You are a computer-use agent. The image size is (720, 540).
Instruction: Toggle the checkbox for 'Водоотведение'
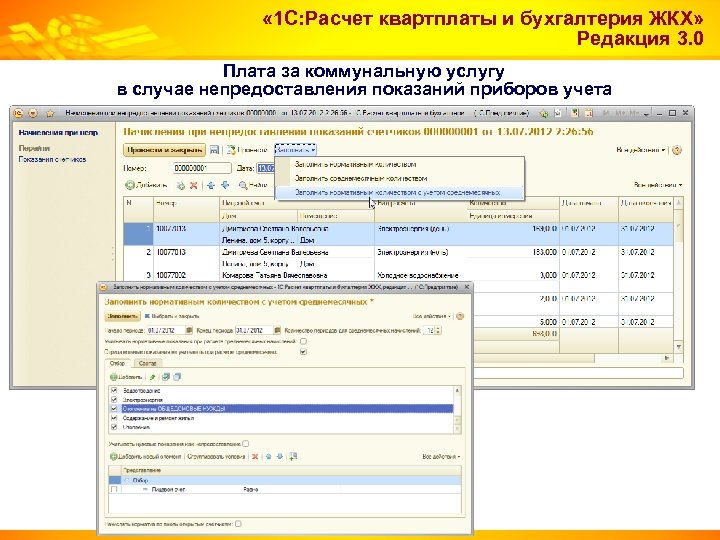pyautogui.click(x=114, y=390)
